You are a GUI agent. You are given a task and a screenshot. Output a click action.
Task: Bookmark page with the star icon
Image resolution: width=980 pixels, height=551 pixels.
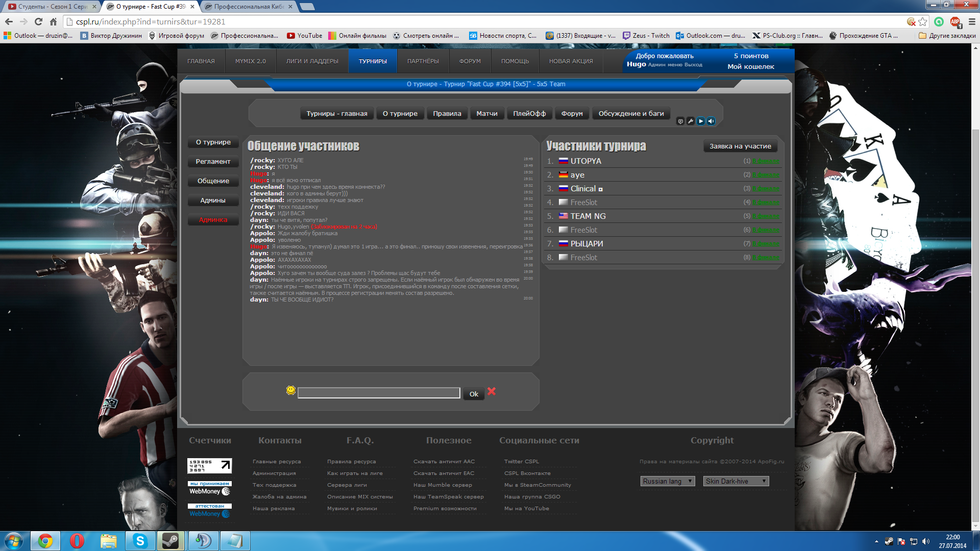tap(923, 21)
